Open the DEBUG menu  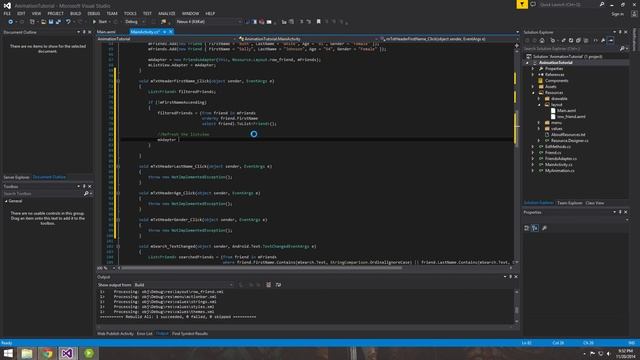pyautogui.click(x=93, y=13)
